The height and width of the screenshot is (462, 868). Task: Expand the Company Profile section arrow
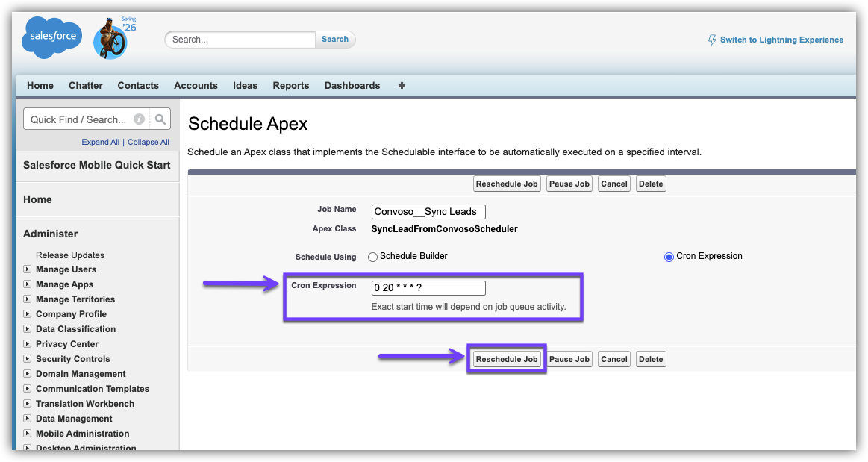click(x=28, y=314)
